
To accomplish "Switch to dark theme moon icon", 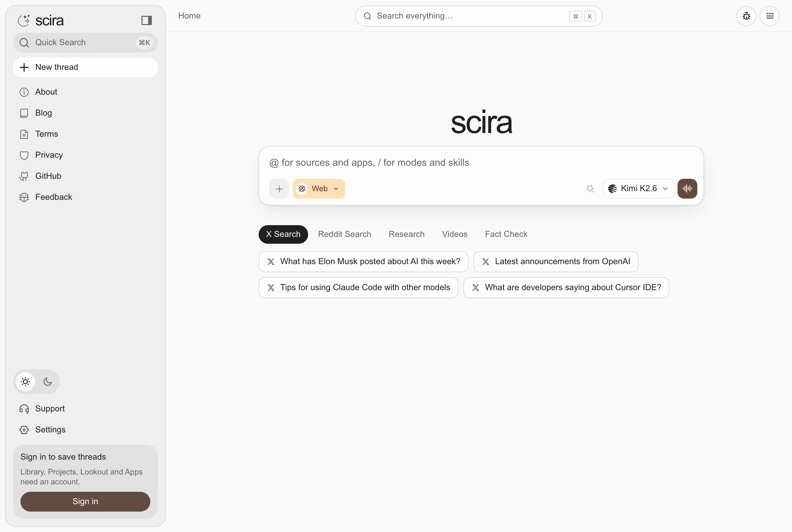I will [48, 382].
